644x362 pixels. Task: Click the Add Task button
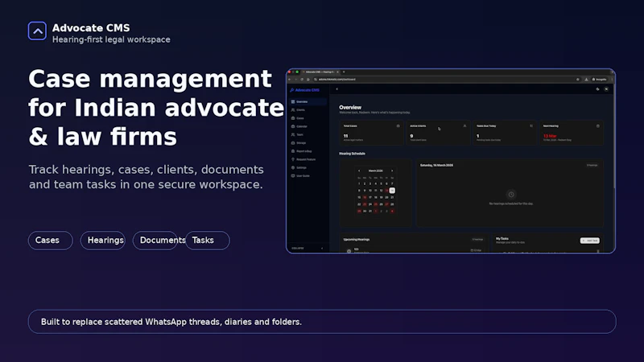pyautogui.click(x=590, y=241)
